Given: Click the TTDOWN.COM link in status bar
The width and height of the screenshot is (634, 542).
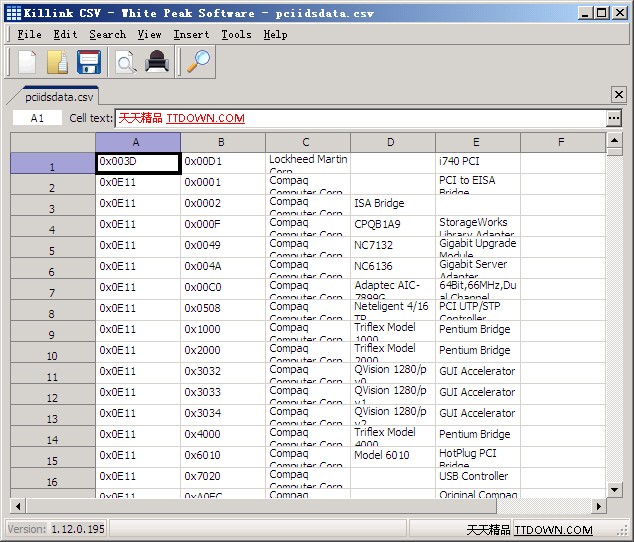Looking at the screenshot, I should click(553, 529).
